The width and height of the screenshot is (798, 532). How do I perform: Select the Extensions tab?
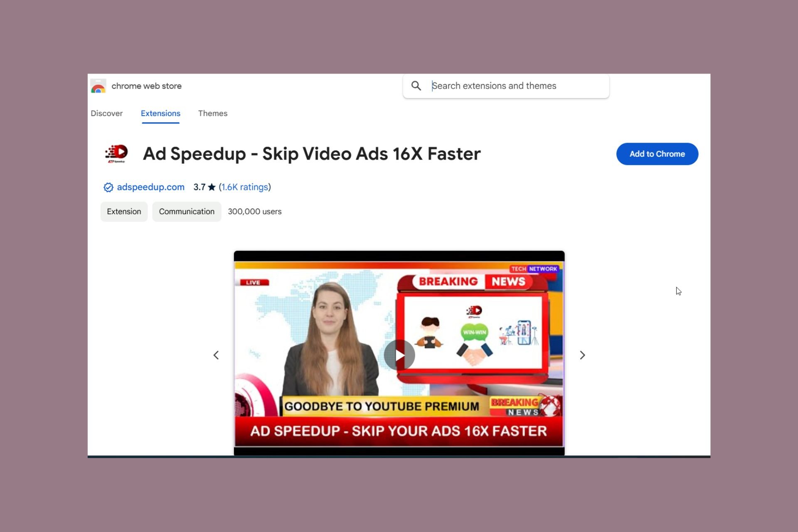click(x=160, y=113)
